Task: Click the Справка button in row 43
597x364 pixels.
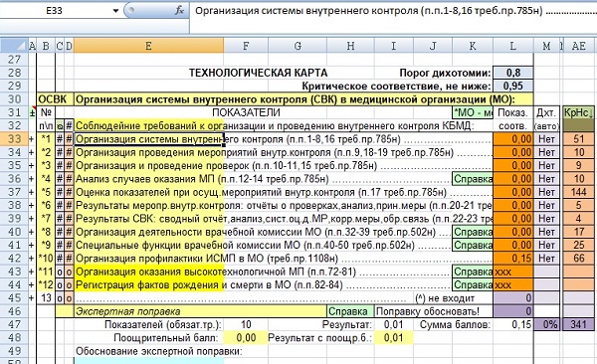Action: pos(473,272)
